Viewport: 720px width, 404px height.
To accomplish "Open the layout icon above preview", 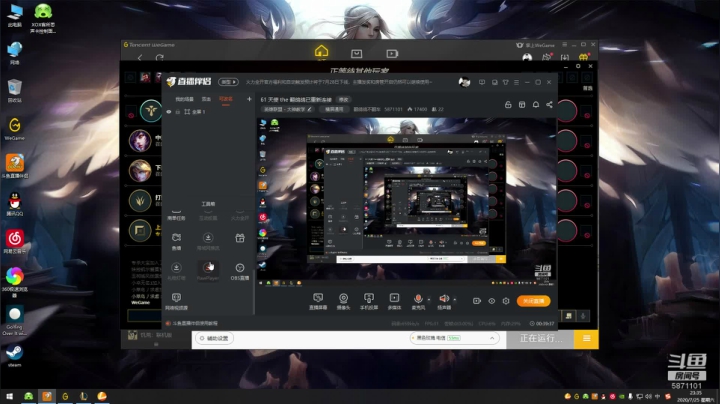I will pyautogui.click(x=522, y=105).
